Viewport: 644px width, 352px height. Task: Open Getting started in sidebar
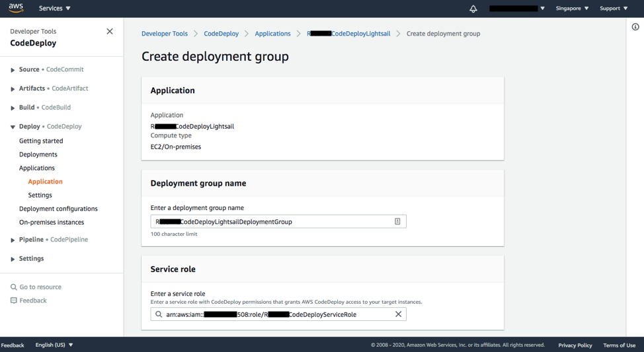[41, 141]
